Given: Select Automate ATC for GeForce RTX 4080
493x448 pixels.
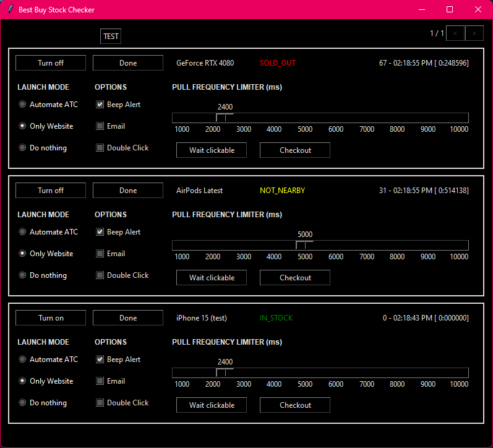Looking at the screenshot, I should coord(23,105).
